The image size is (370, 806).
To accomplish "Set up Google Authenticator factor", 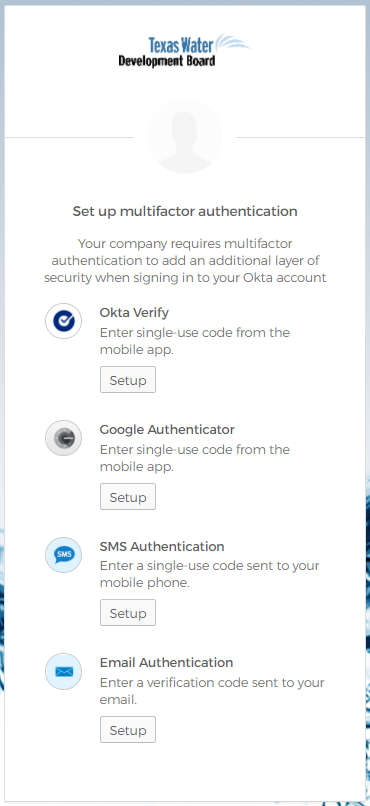I will tap(128, 497).
